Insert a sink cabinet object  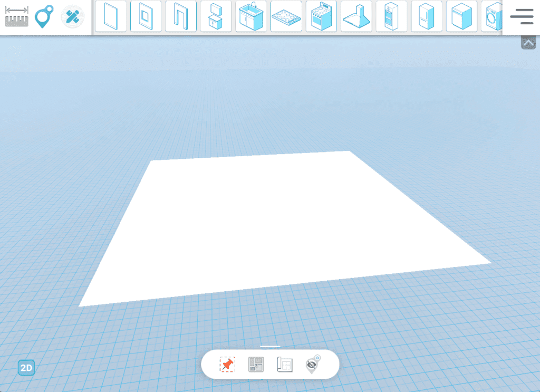pos(251,16)
